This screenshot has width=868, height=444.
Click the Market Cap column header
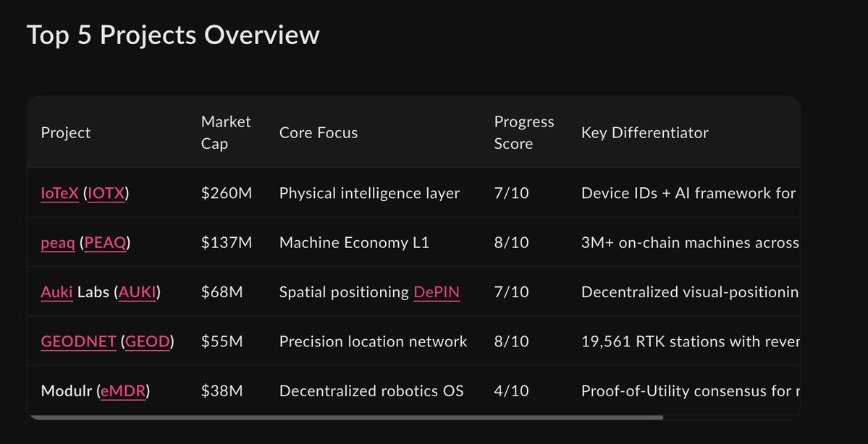pos(226,132)
